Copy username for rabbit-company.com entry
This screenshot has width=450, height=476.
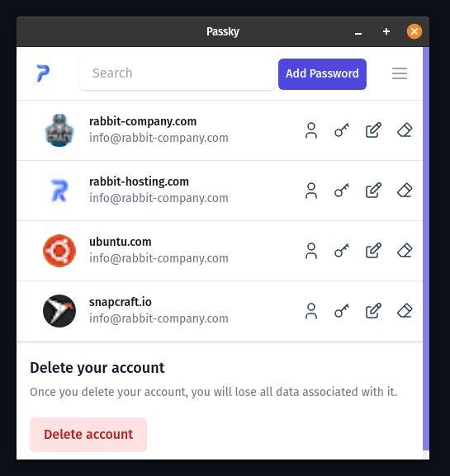click(310, 130)
